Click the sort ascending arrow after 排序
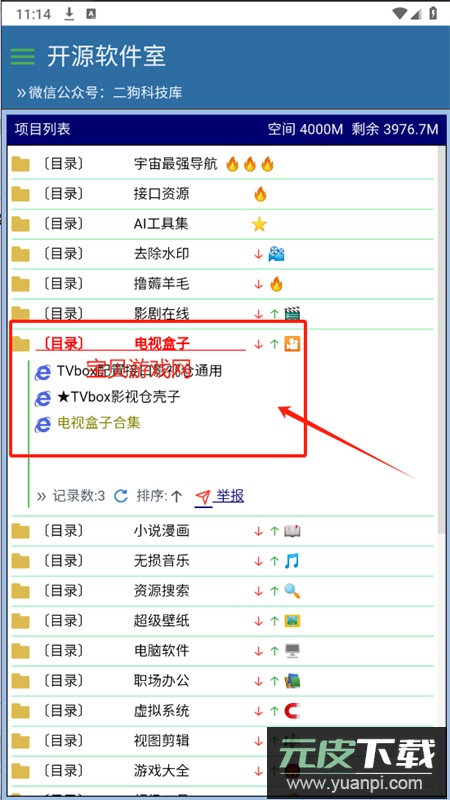 click(x=177, y=496)
